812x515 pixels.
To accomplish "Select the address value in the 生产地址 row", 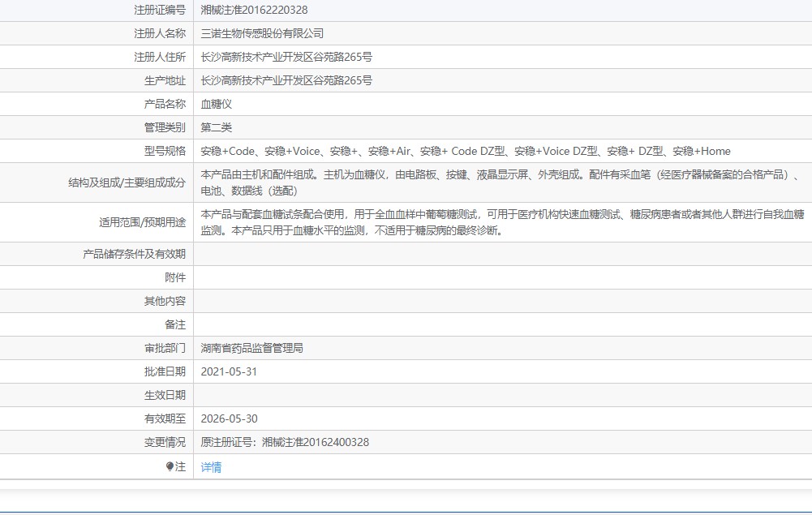I will (x=286, y=80).
